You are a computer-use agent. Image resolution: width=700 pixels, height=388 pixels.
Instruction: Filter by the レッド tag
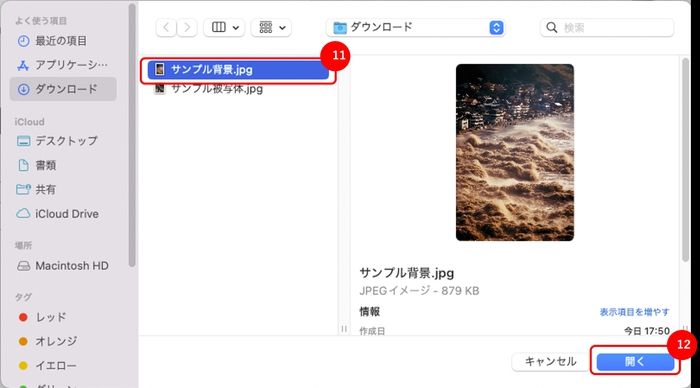pyautogui.click(x=43, y=317)
